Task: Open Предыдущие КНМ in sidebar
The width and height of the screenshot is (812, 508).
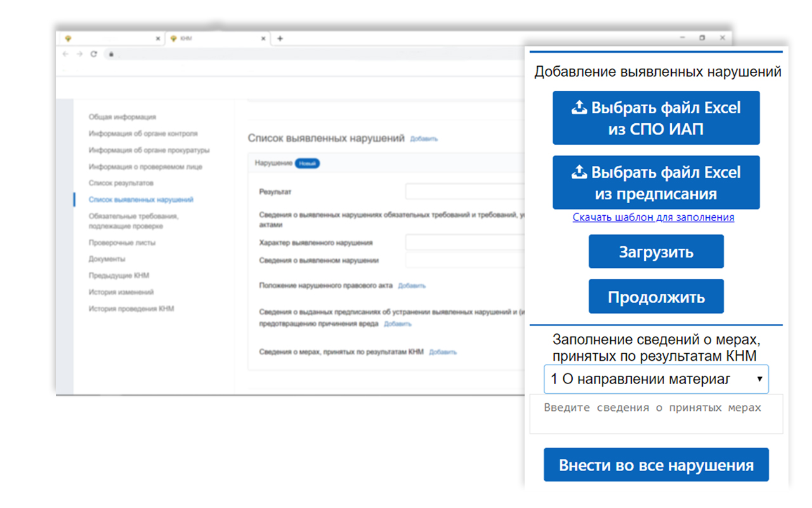Action: pyautogui.click(x=119, y=276)
